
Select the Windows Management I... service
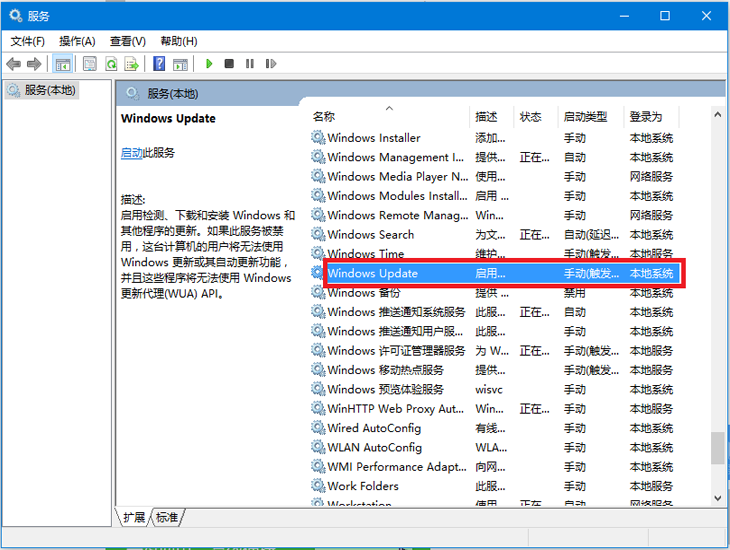coord(495,157)
